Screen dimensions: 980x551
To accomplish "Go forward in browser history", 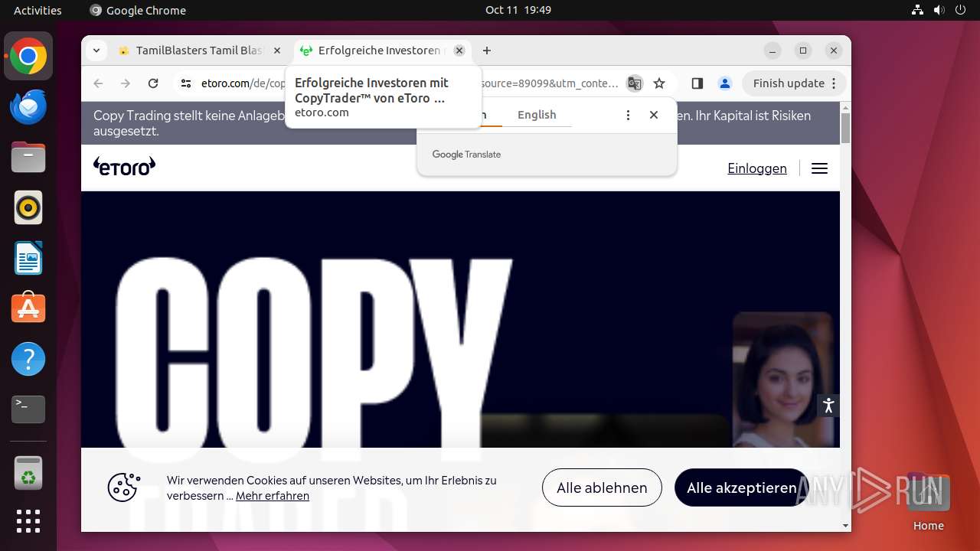I will point(126,83).
